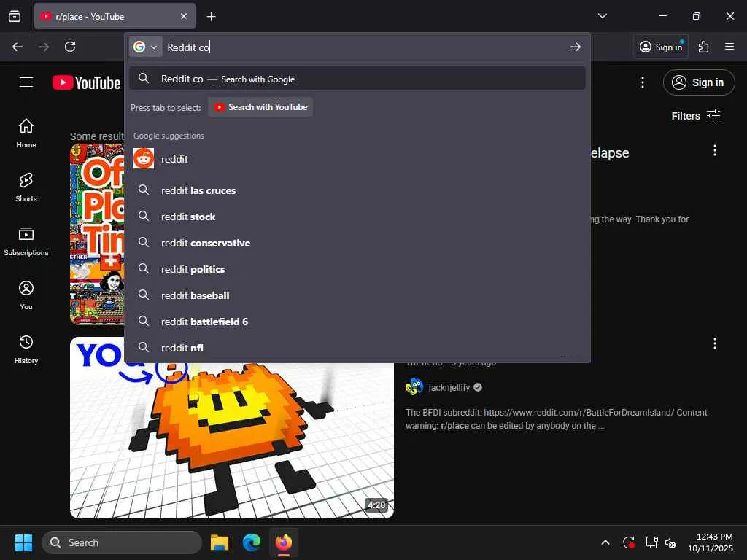Open a new tab with plus button
The height and width of the screenshot is (560, 747).
[x=211, y=17]
